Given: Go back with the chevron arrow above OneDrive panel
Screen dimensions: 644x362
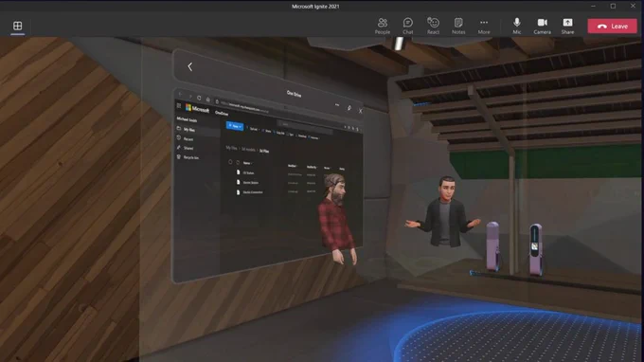Looking at the screenshot, I should 189,66.
